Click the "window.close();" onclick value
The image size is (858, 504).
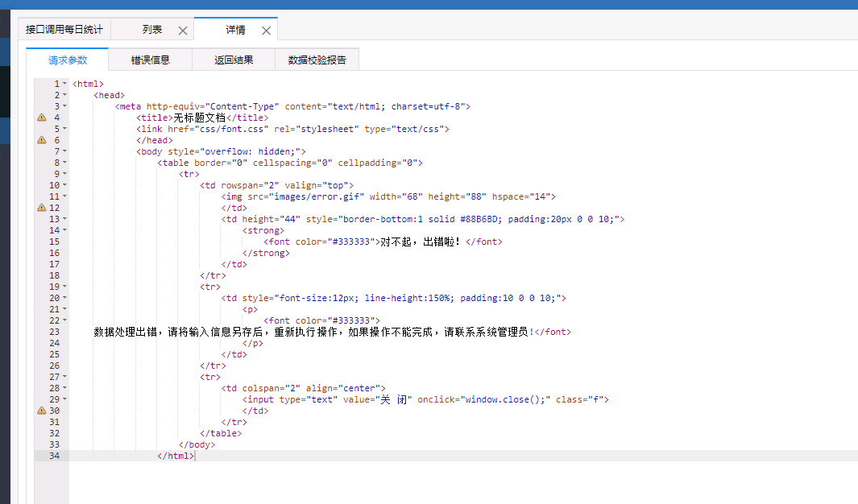coord(506,399)
